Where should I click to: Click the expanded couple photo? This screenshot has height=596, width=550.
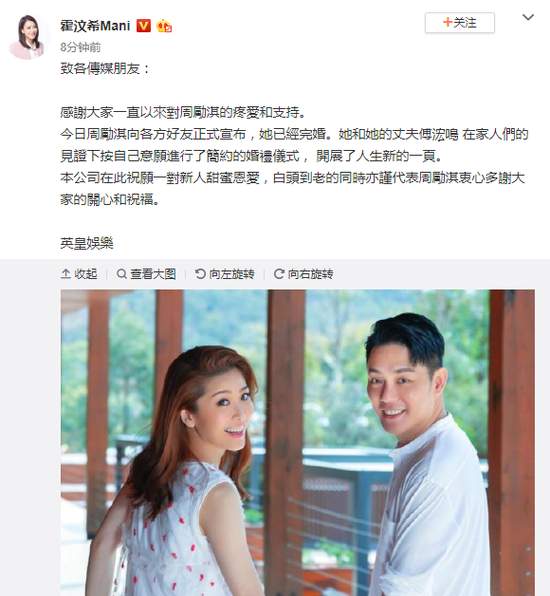click(298, 443)
